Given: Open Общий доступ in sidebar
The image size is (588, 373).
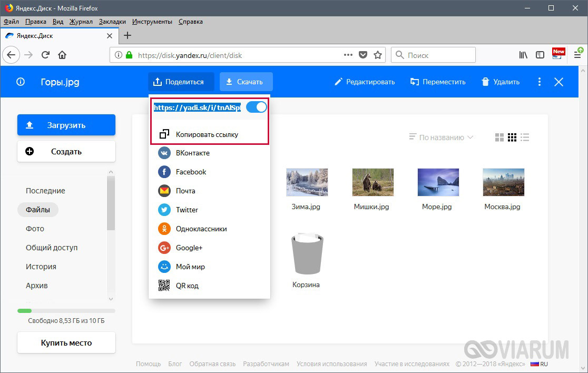Looking at the screenshot, I should tap(52, 248).
